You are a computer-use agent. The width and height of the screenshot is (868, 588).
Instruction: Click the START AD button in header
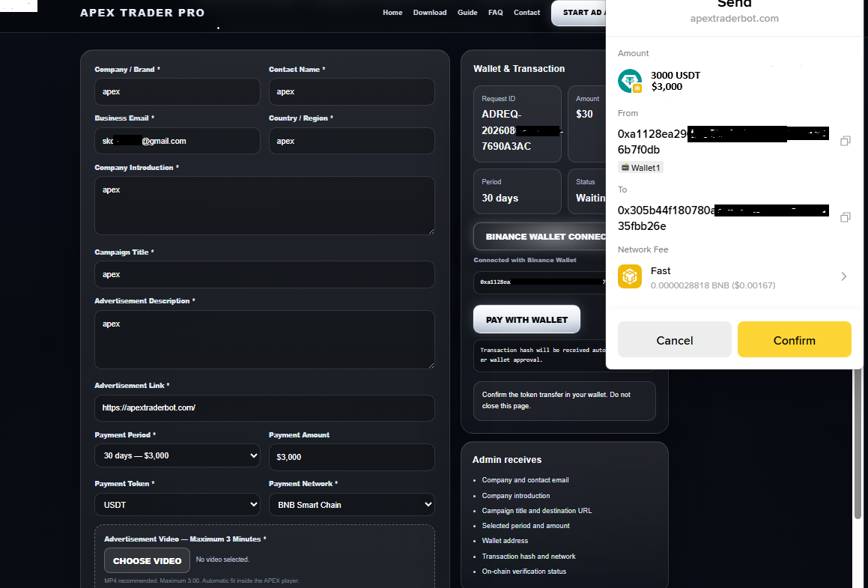coord(579,13)
